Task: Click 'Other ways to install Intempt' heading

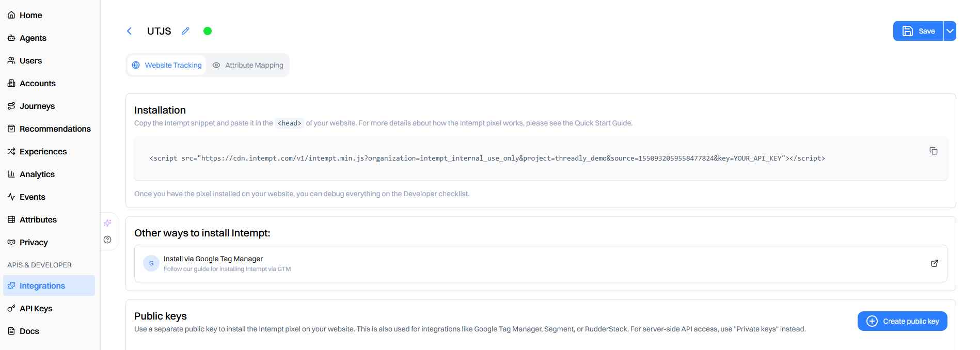Action: 202,233
